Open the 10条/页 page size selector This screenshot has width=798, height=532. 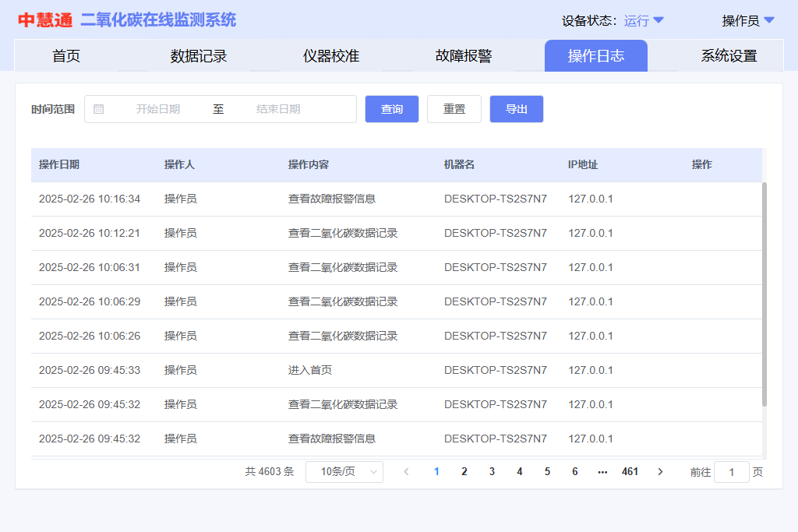pyautogui.click(x=344, y=471)
